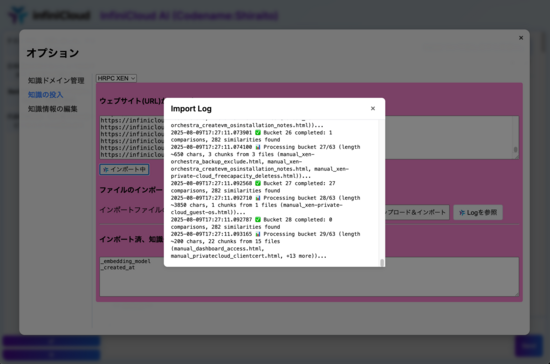Image resolution: width=550 pixels, height=364 pixels.
Task: Click the spinner icon on インポート中 button
Action: [106, 169]
